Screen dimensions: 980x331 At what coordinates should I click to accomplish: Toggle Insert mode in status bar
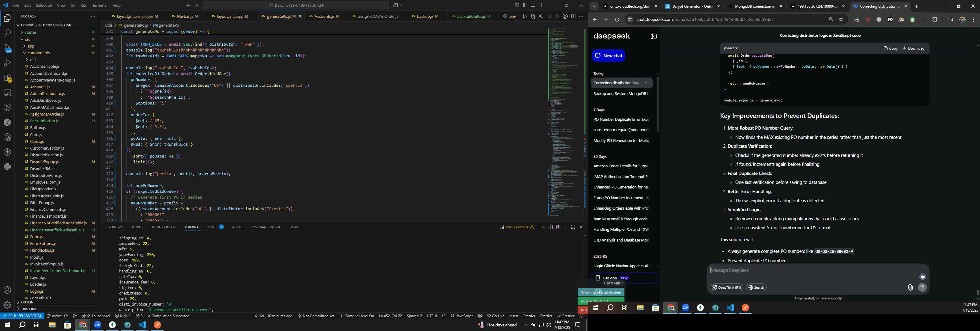(514, 316)
